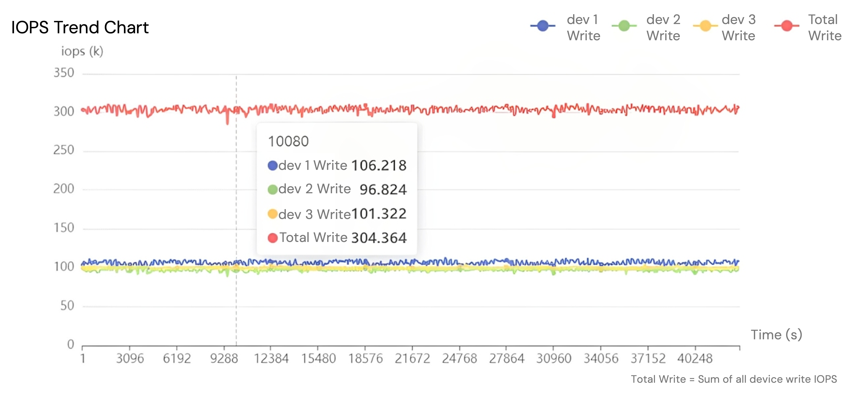Click the 9288 x-axis tick label
868x396 pixels.
[x=224, y=359]
